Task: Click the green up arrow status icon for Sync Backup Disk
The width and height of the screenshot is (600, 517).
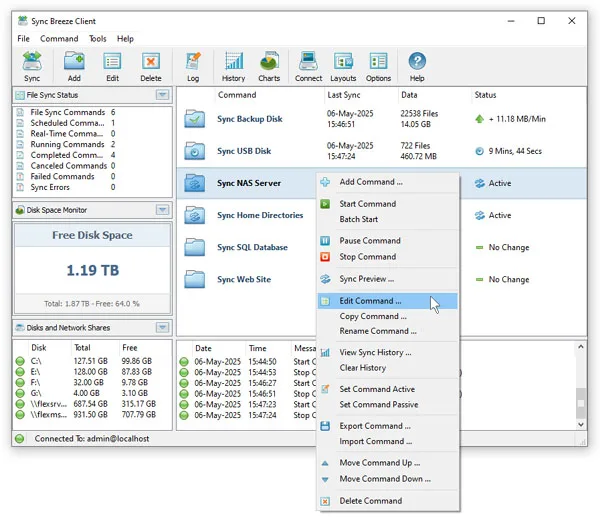Action: pos(479,119)
